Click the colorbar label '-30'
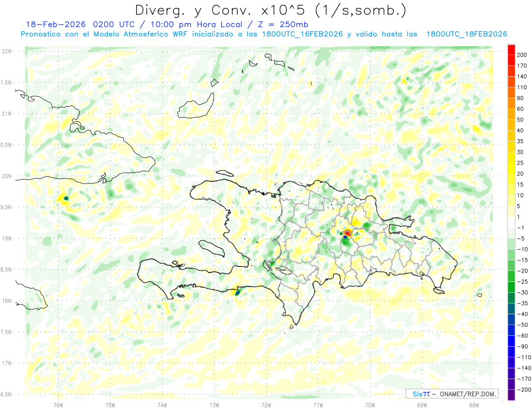The width and height of the screenshot is (532, 411). [523, 293]
